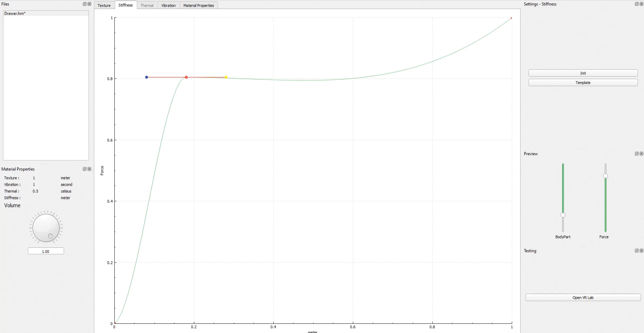Close the Files panel
This screenshot has width=644, height=333.
(x=89, y=4)
